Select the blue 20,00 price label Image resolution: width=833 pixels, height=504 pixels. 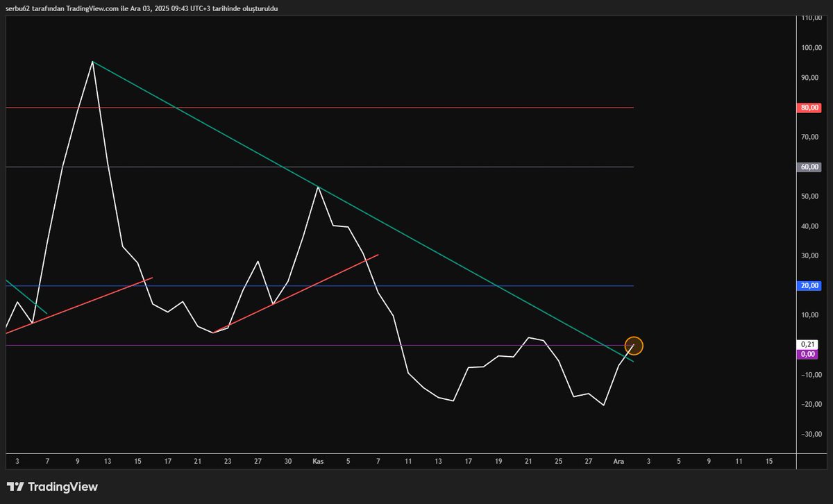pyautogui.click(x=810, y=286)
